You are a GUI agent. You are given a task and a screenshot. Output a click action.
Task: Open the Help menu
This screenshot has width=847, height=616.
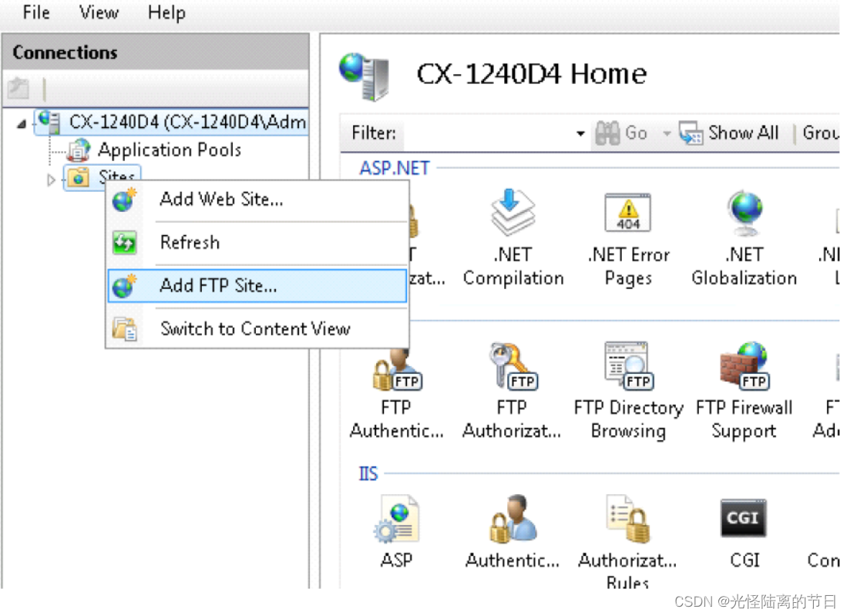[166, 12]
